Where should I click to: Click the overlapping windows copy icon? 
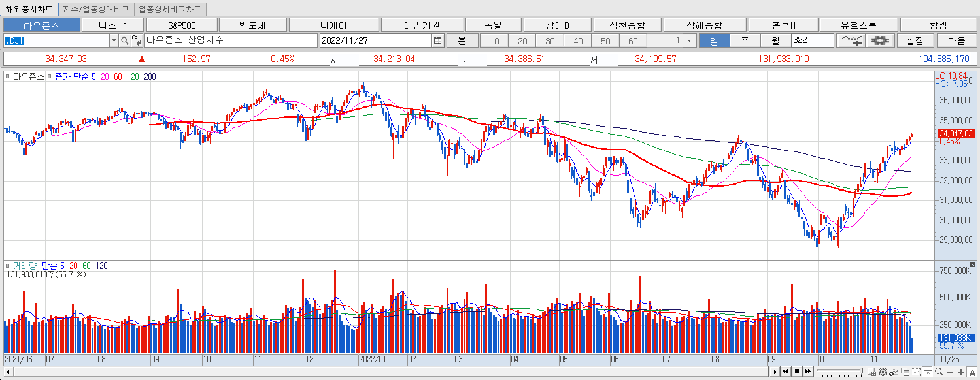click(x=905, y=372)
